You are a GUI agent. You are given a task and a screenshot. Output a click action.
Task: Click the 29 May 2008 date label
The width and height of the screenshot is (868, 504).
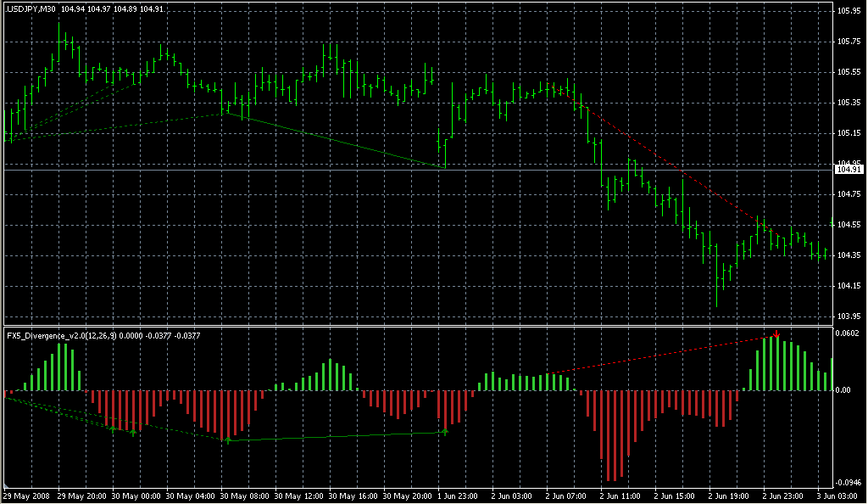tap(25, 495)
